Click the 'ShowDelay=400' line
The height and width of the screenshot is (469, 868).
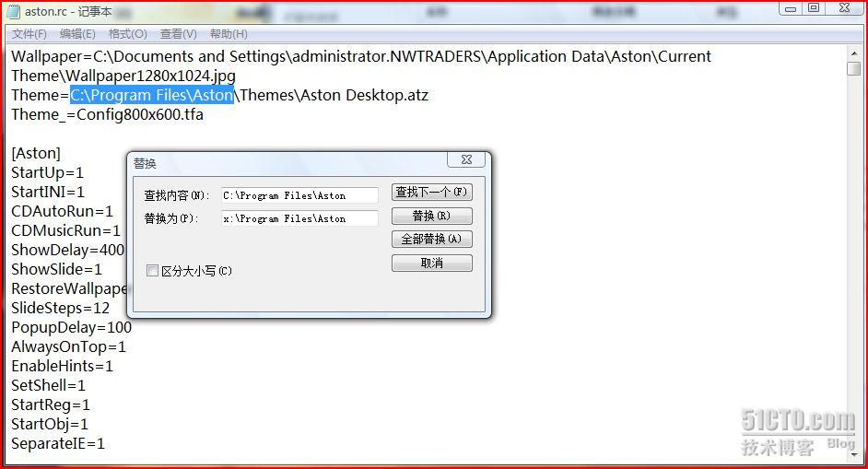pyautogui.click(x=68, y=251)
